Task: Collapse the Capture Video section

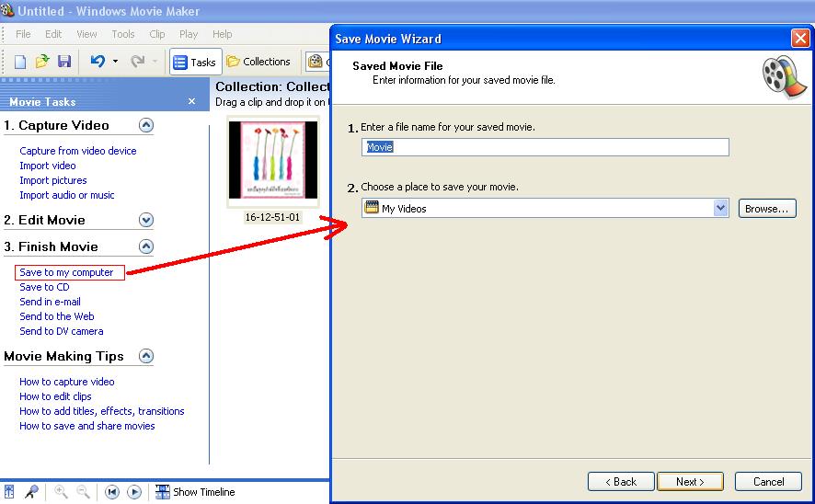Action: (x=146, y=125)
